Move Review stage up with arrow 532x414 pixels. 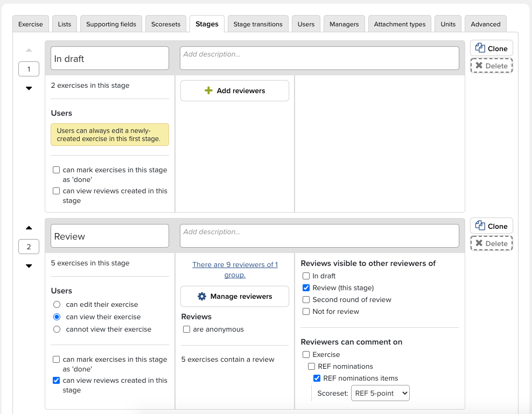(29, 228)
